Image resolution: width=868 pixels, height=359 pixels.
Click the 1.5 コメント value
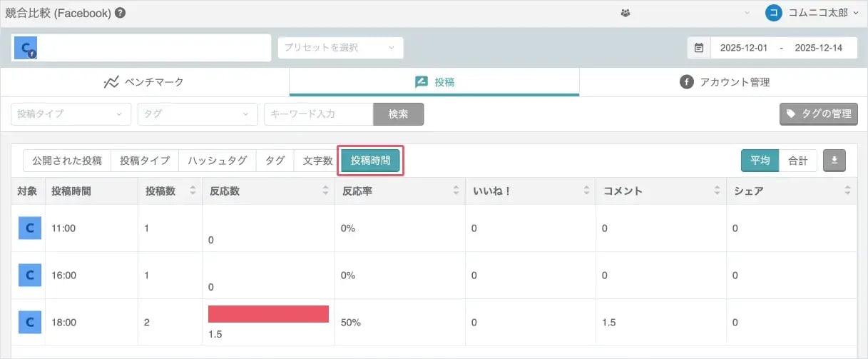tap(610, 322)
